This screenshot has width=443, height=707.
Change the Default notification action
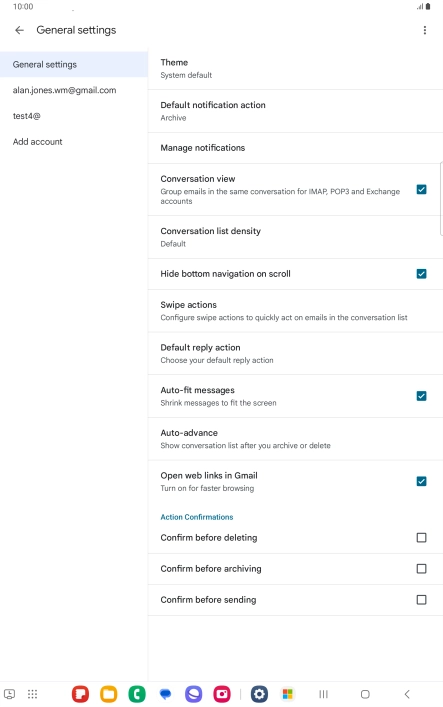[295, 111]
